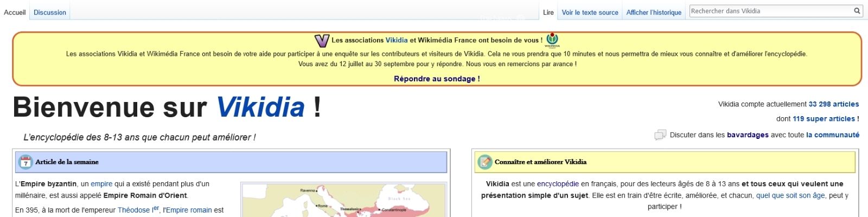Click the Article de la semaine heading
The image size is (868, 217).
pyautogui.click(x=67, y=162)
